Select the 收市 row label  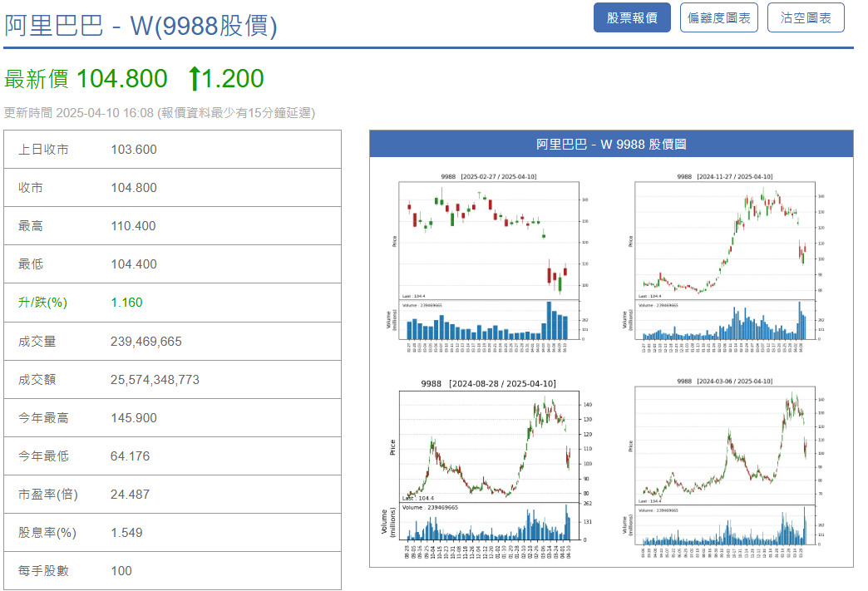pyautogui.click(x=31, y=188)
